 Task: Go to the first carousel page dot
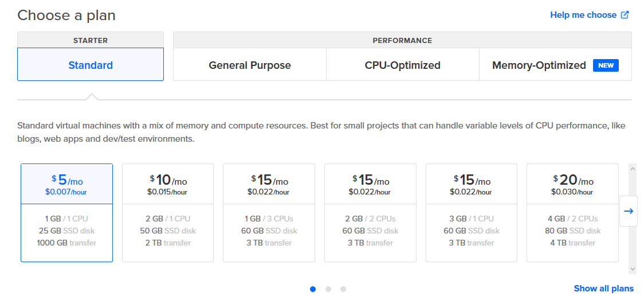click(x=313, y=289)
